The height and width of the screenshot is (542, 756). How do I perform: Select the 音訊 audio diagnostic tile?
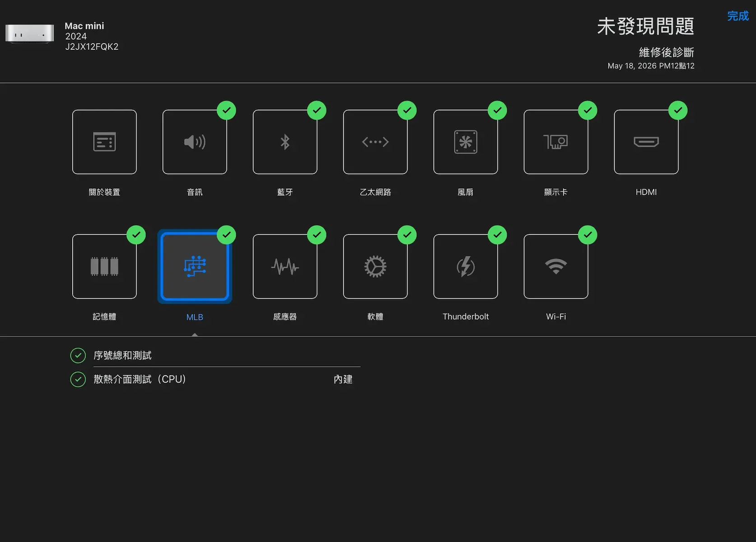pyautogui.click(x=195, y=142)
